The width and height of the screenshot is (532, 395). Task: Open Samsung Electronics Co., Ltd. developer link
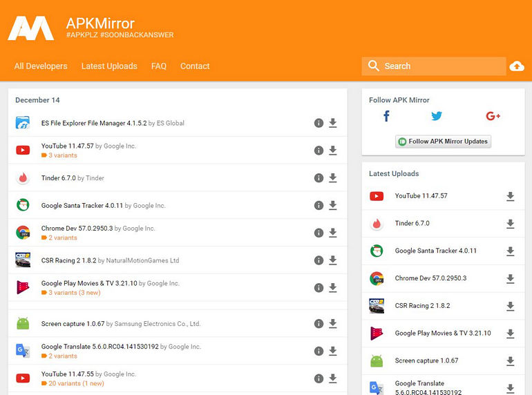point(158,324)
